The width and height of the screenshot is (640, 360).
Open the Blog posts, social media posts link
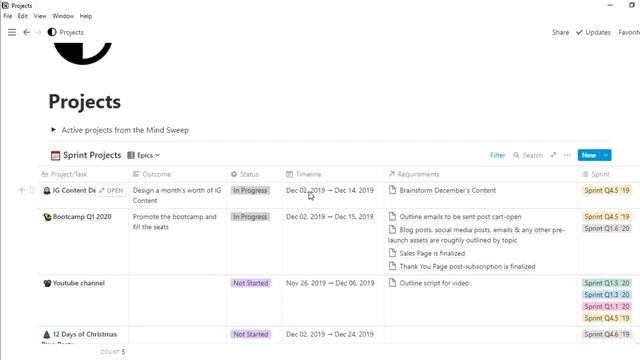tap(477, 235)
